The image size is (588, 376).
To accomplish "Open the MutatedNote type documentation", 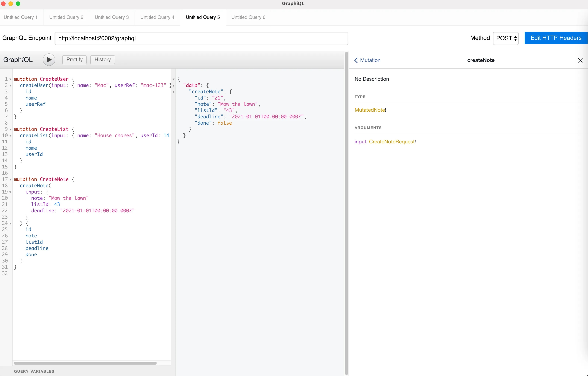I will tap(370, 110).
